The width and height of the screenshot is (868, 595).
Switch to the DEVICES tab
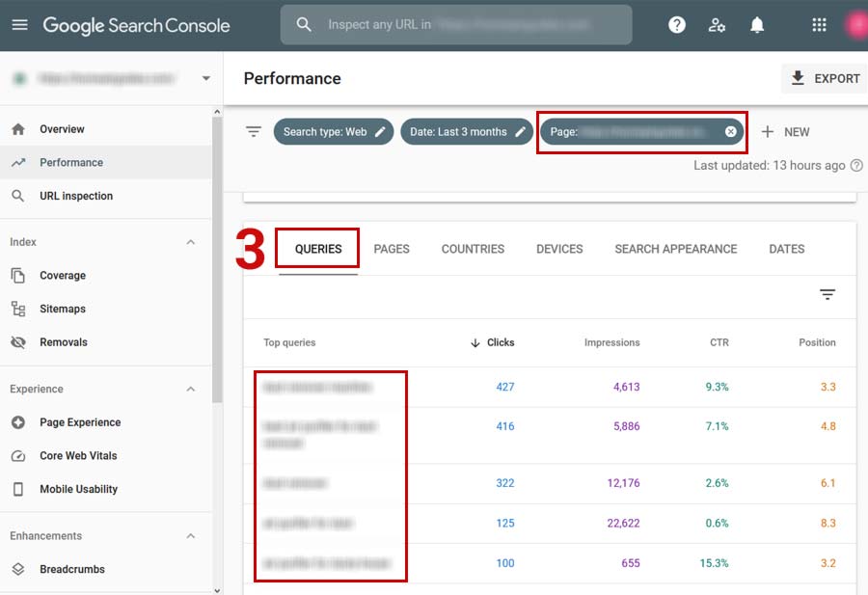tap(559, 249)
